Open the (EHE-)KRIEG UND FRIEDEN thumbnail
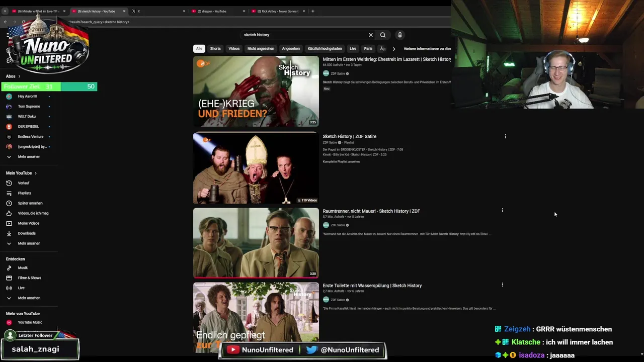This screenshot has height=362, width=644. [256, 91]
